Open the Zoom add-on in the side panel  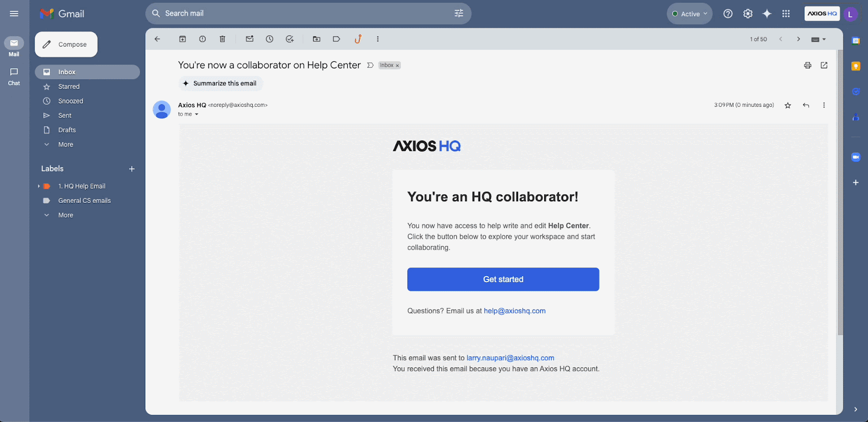(856, 157)
